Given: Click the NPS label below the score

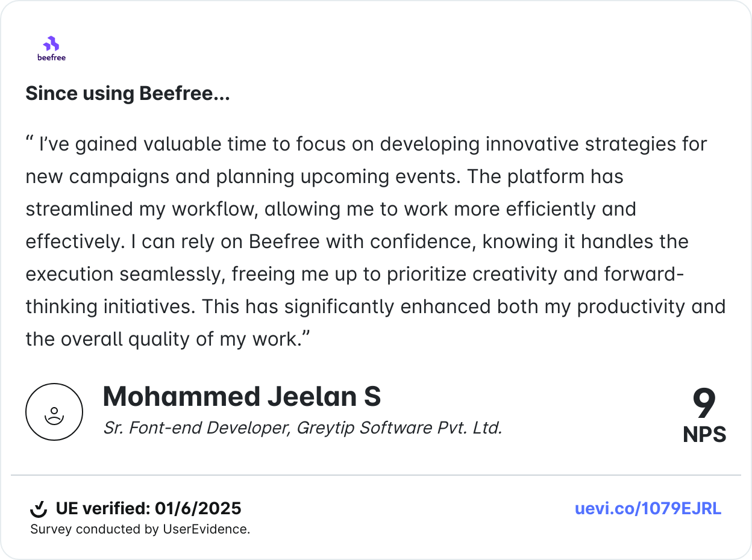Looking at the screenshot, I should 704,434.
